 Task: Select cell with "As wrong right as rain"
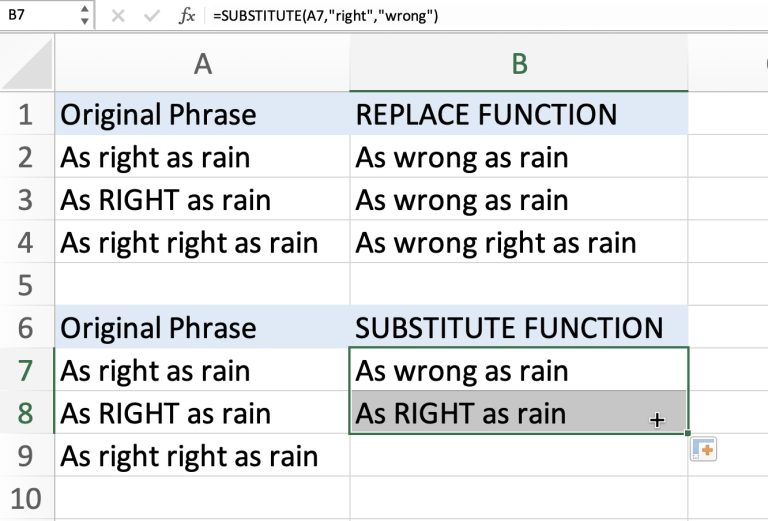[518, 242]
